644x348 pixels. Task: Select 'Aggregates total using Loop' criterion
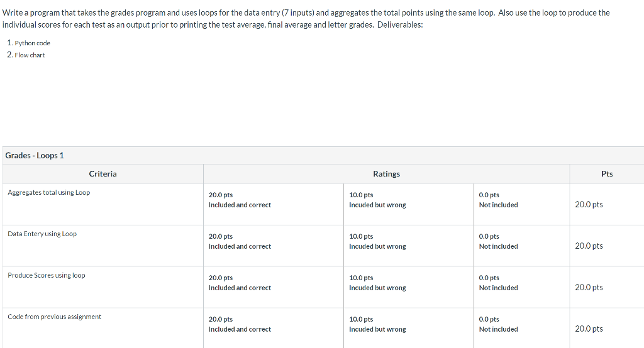49,192
